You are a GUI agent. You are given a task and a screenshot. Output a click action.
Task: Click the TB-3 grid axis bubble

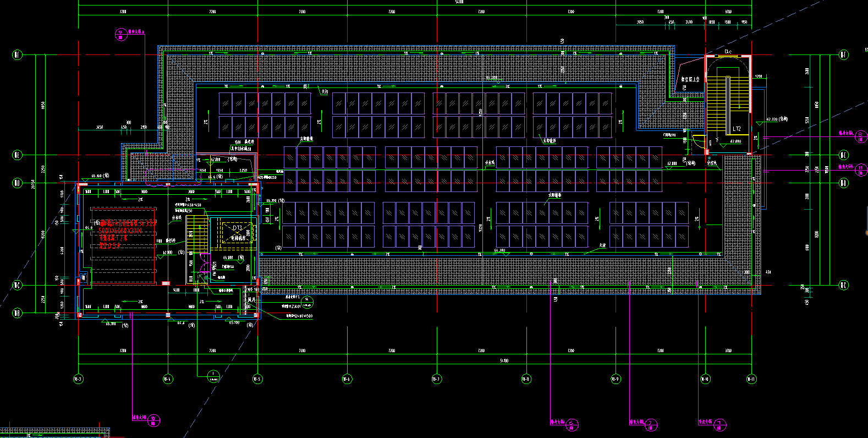click(78, 379)
